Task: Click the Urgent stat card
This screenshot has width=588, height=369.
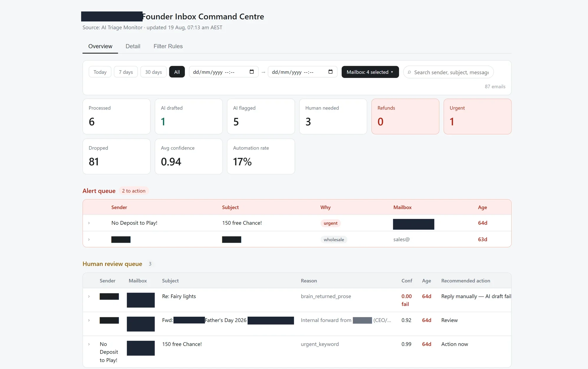Action: 477,116
